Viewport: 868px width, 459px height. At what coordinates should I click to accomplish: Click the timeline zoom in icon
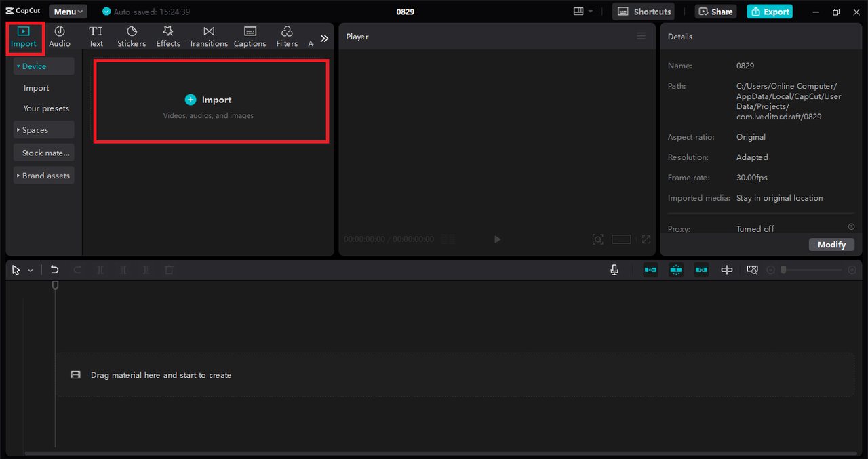(x=852, y=270)
